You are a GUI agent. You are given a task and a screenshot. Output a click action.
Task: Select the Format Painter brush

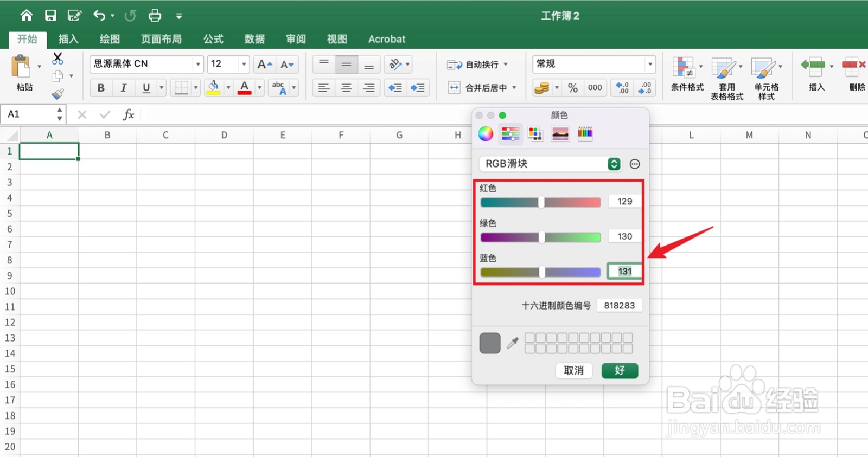[x=58, y=94]
